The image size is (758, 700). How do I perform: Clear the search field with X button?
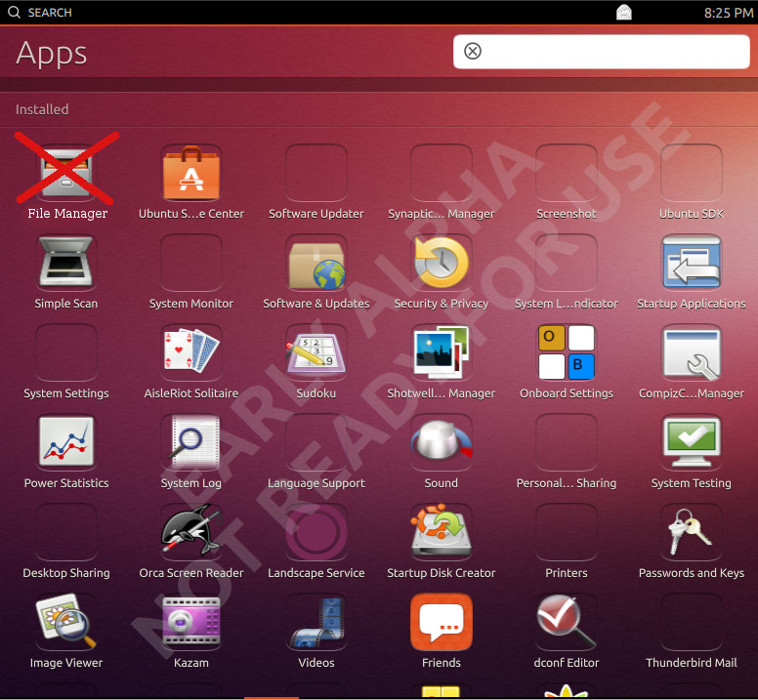click(473, 51)
